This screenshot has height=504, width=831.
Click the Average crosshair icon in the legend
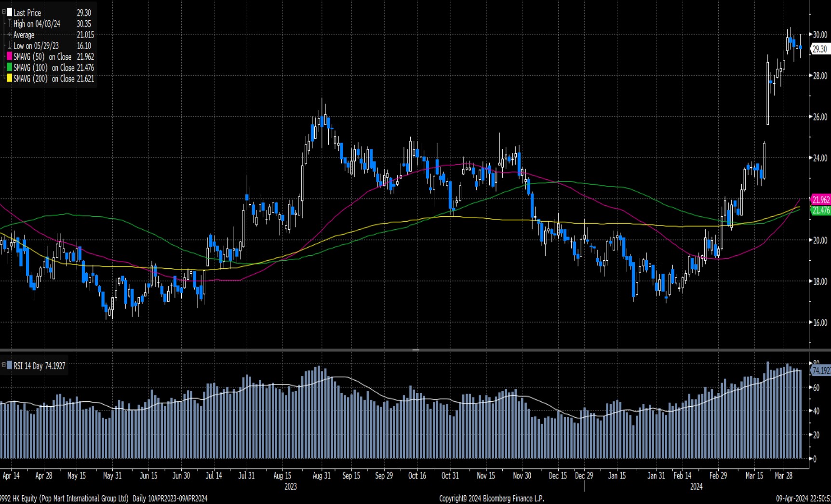(9, 35)
